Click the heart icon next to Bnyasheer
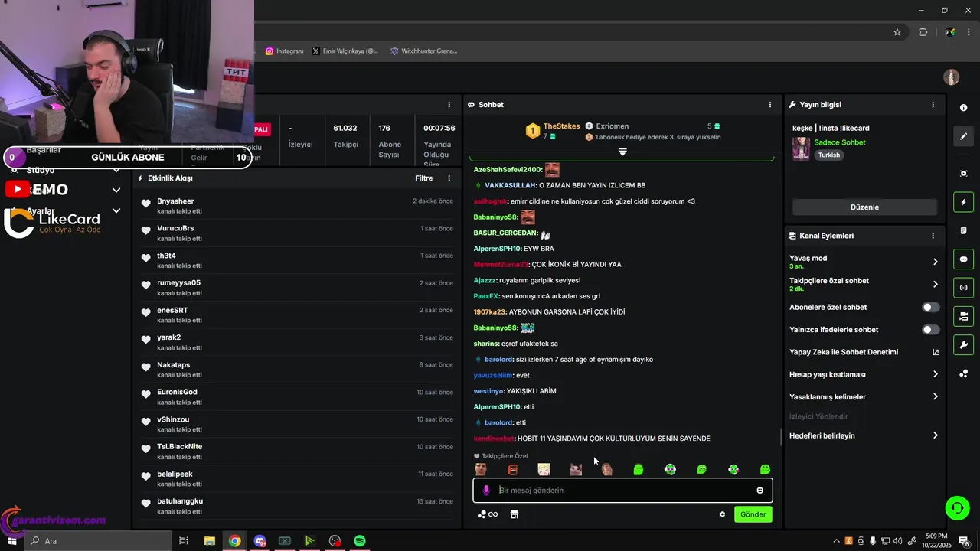The image size is (980, 551). [x=145, y=204]
